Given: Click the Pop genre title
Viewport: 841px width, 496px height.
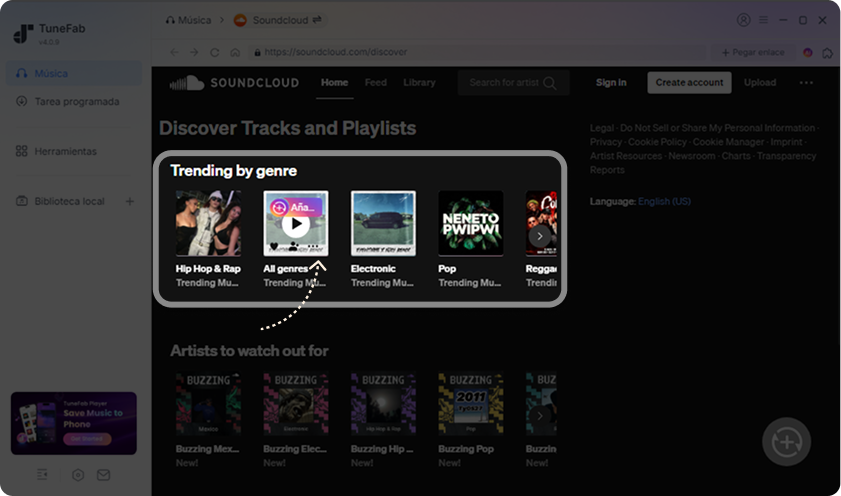Looking at the screenshot, I should (x=447, y=269).
